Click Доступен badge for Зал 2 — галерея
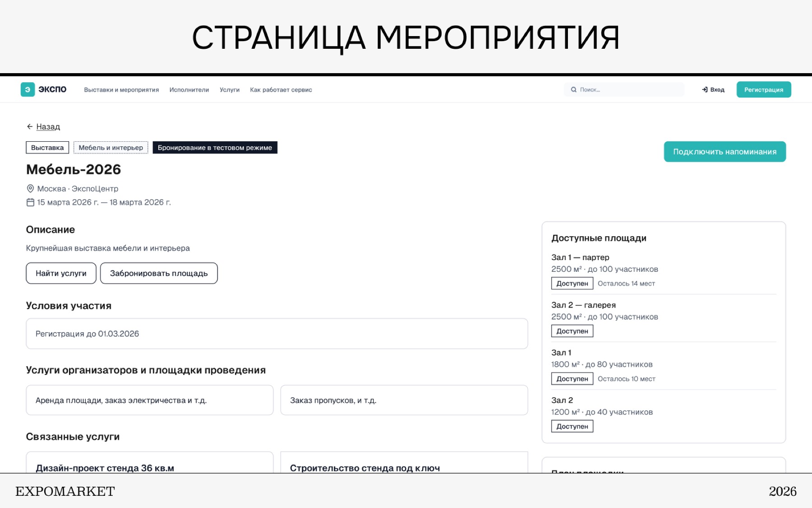The image size is (812, 508). tap(572, 331)
